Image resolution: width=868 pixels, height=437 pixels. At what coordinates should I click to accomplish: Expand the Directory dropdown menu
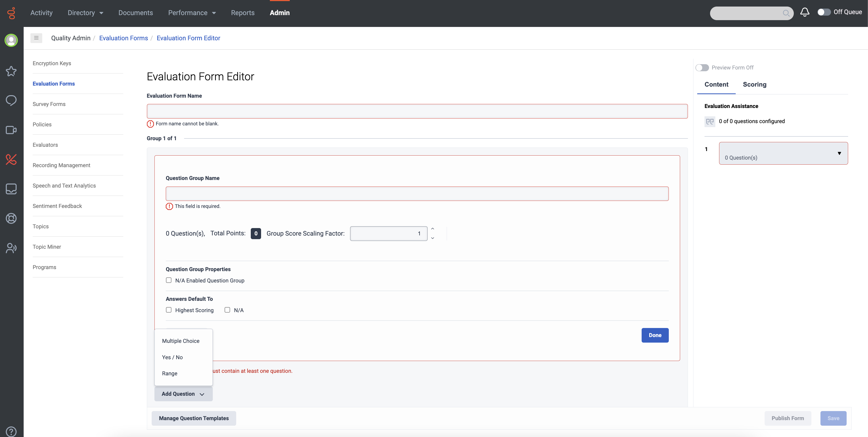pos(85,13)
